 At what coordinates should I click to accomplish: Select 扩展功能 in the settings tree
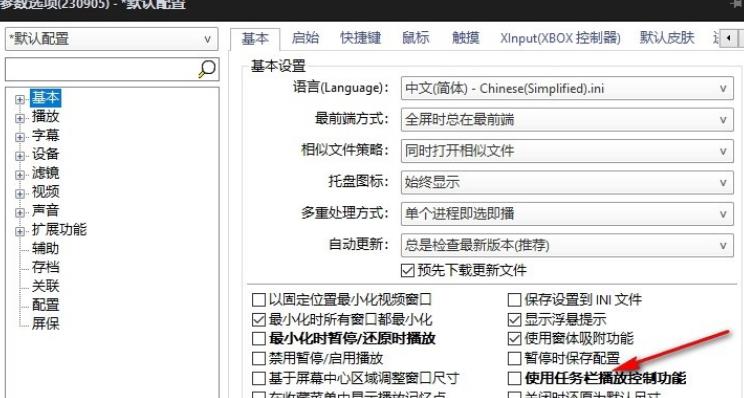(59, 230)
